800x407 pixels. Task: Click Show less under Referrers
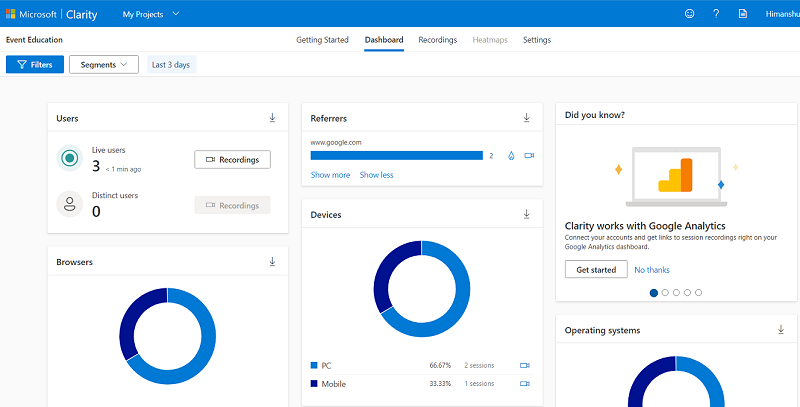point(377,175)
